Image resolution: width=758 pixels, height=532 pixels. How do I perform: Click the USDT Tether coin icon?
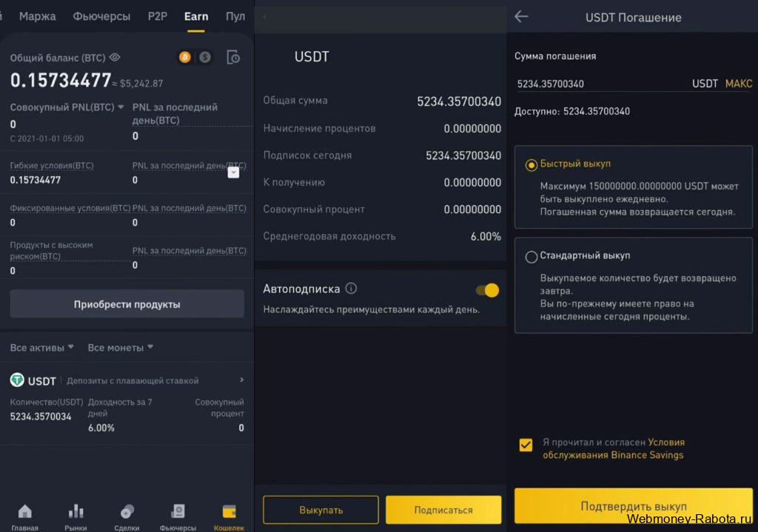[x=17, y=380]
